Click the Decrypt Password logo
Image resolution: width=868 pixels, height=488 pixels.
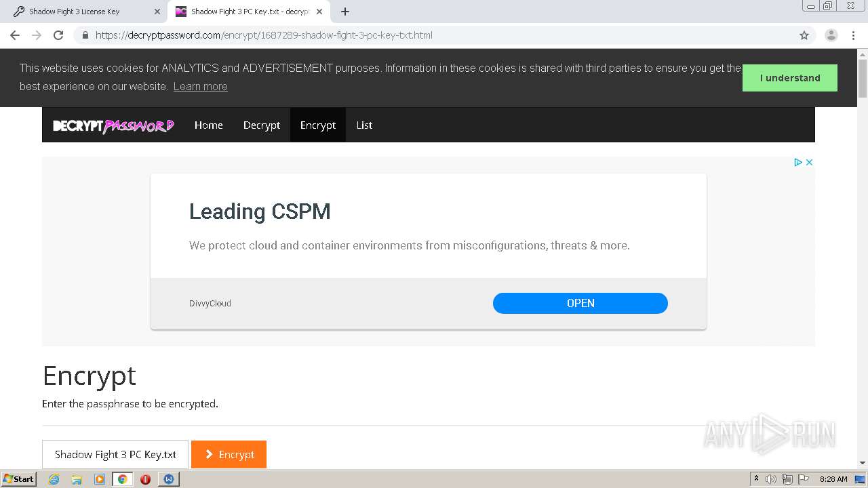pos(113,125)
